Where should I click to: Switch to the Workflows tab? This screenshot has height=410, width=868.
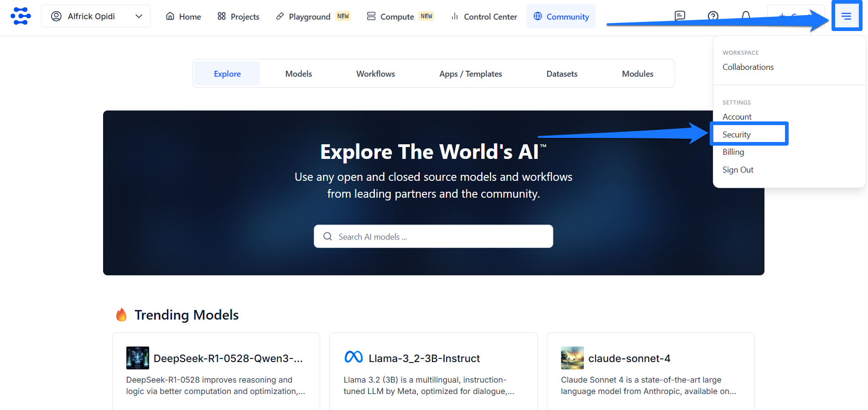pos(376,74)
